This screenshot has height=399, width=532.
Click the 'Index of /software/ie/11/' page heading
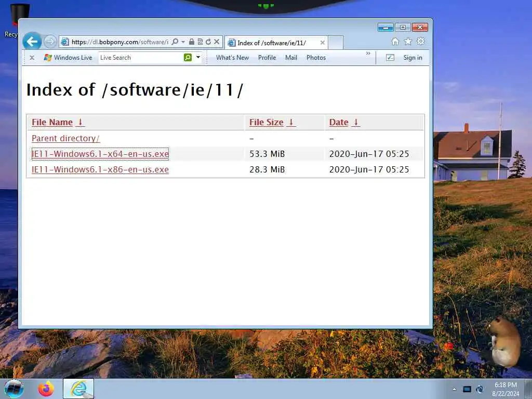point(135,90)
